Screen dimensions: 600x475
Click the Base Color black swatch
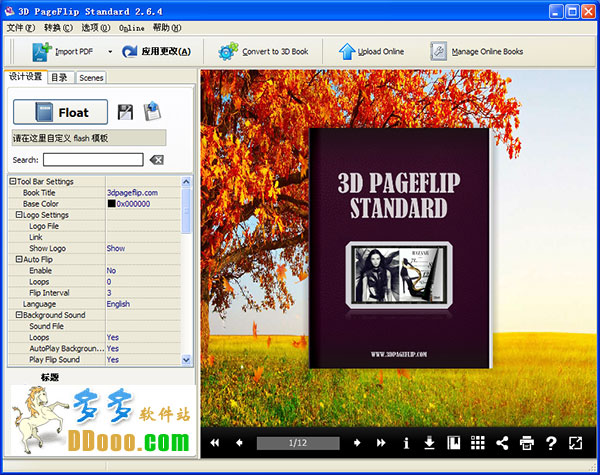[x=111, y=204]
